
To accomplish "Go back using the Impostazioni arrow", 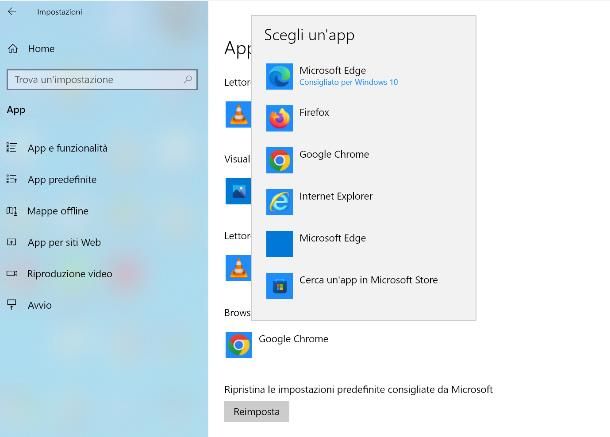I will click(x=12, y=12).
